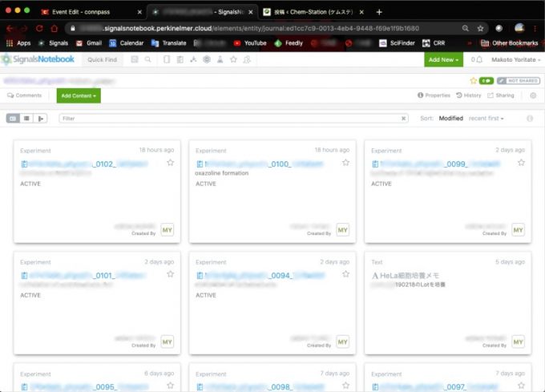Click the Properties button
545x392 pixels.
[x=434, y=95]
